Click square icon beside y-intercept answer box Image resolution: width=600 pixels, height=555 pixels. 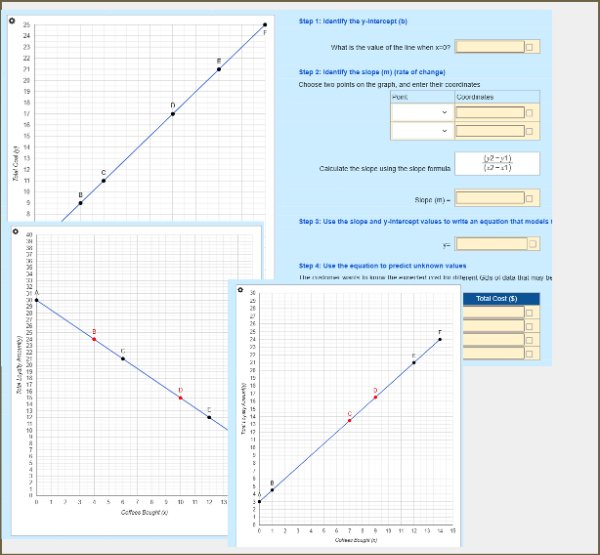click(529, 47)
